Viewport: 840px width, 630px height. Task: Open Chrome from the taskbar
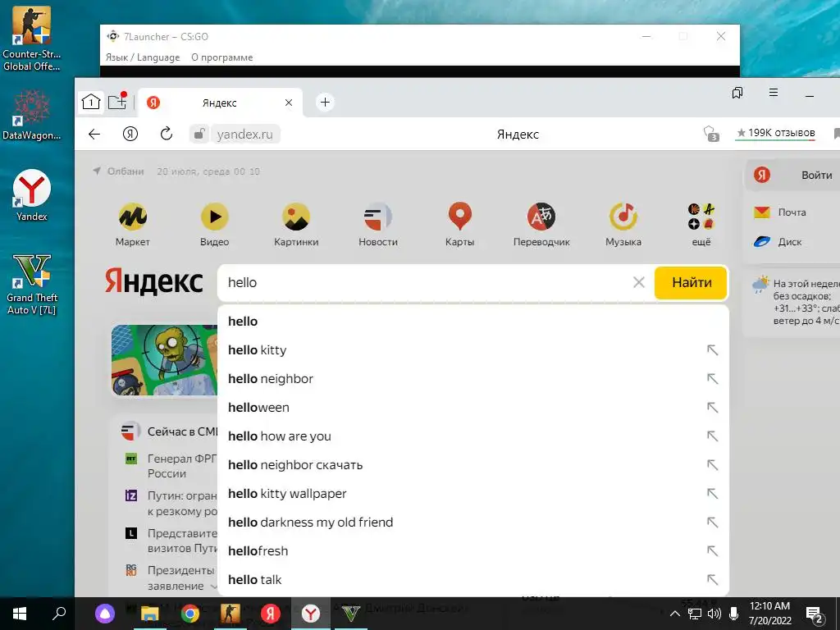[x=189, y=614]
